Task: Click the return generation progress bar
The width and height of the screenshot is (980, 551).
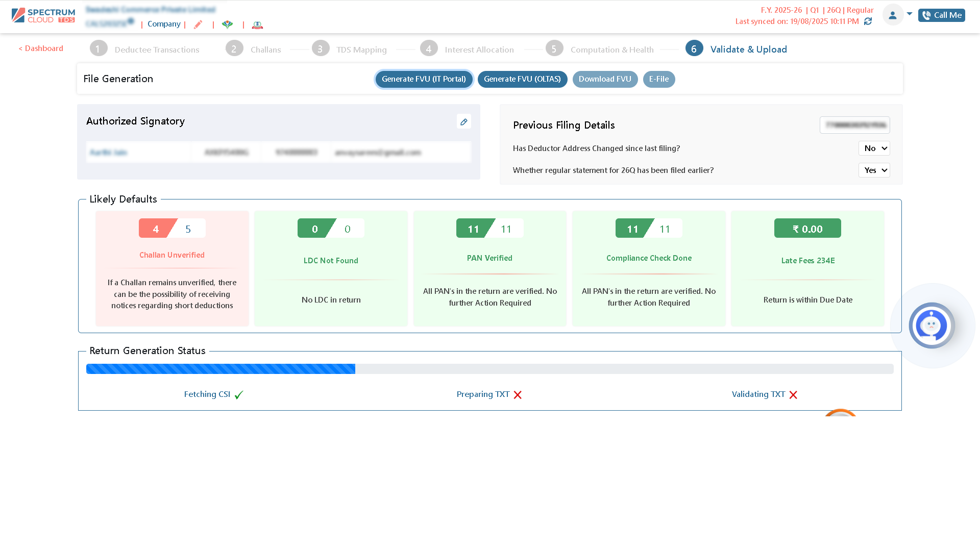Action: tap(489, 369)
